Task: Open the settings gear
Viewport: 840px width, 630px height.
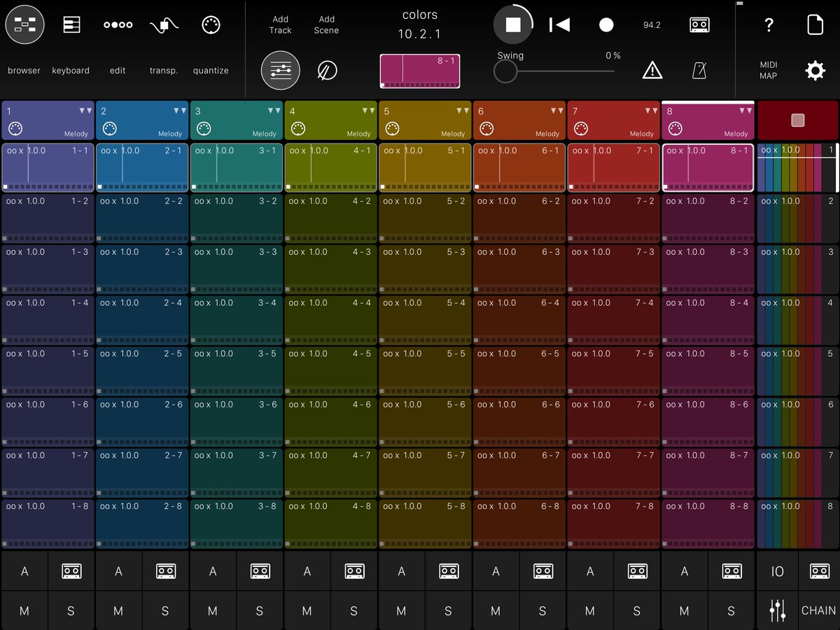Action: tap(815, 70)
